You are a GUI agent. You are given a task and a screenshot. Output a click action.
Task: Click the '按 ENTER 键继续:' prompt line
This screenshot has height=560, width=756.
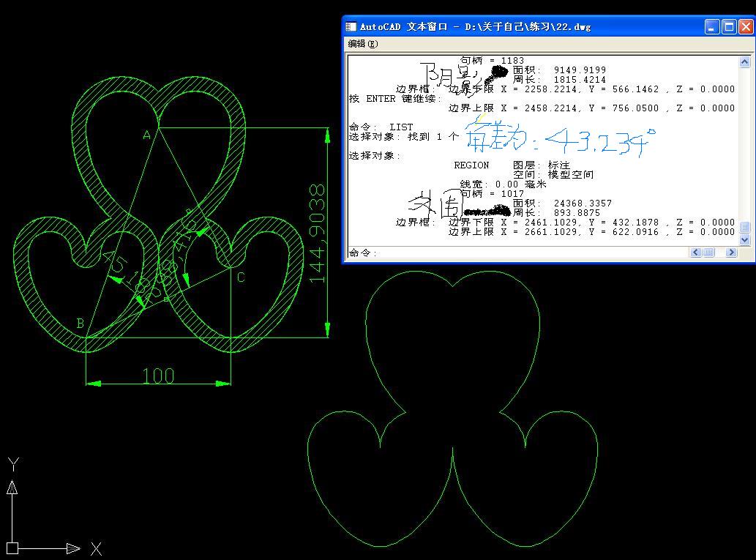coord(395,98)
